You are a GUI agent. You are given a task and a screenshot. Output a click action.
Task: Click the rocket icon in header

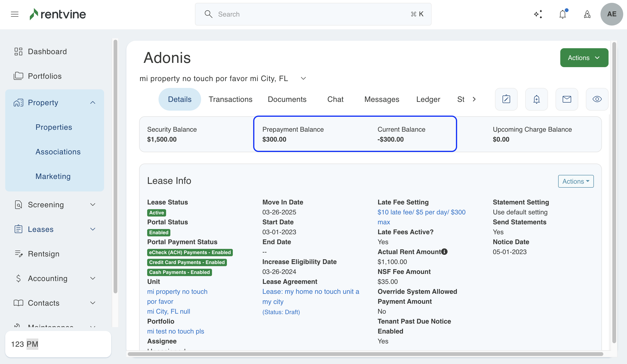[x=587, y=14]
